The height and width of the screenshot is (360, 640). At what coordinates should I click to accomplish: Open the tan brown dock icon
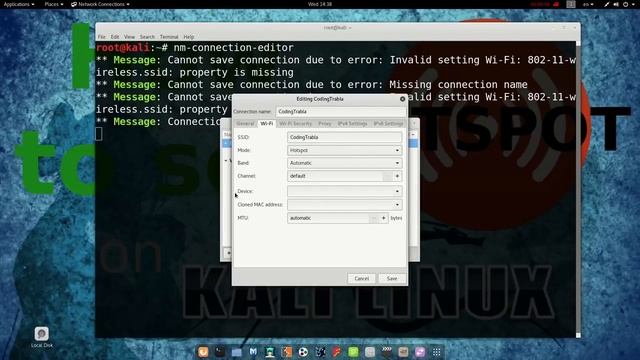[403, 351]
